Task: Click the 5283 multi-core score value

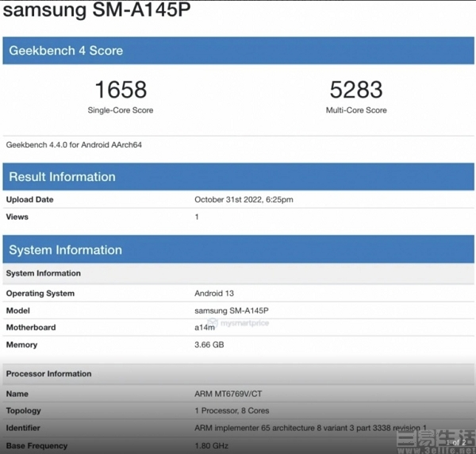Action: pos(356,90)
